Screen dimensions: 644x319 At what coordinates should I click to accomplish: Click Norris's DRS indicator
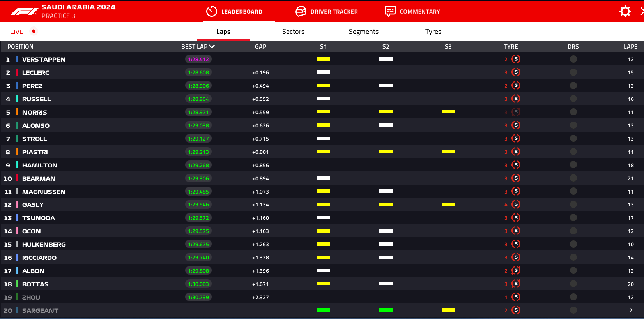tap(573, 112)
